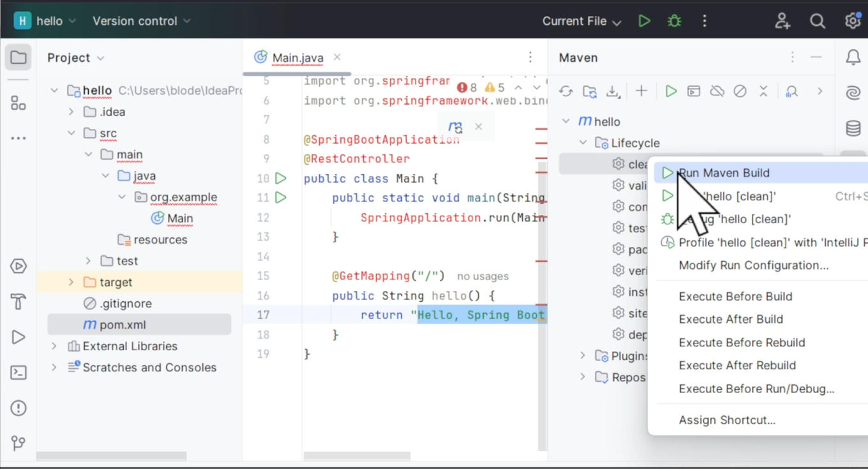
Task: Select Assign Shortcut... in the context menu
Action: tap(727, 420)
